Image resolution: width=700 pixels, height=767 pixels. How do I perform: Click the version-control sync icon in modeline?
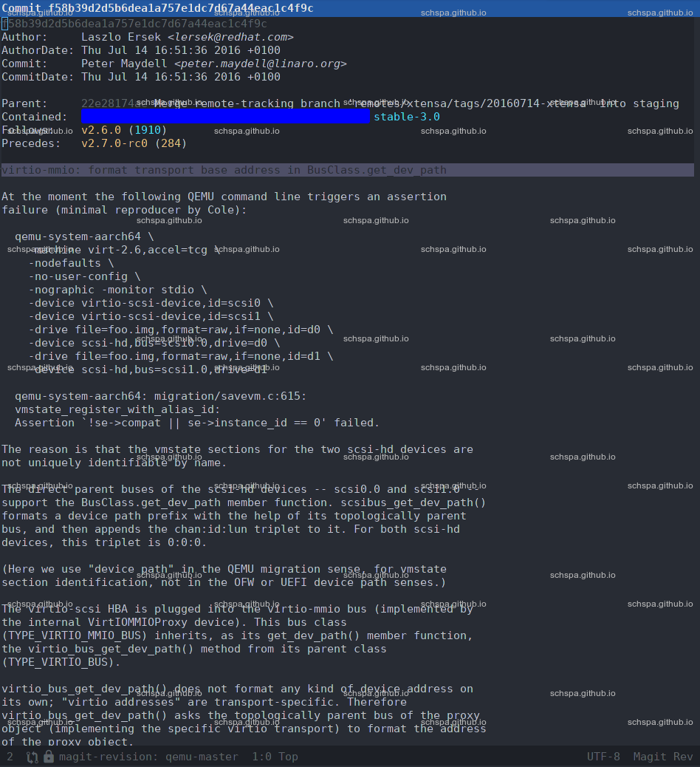point(32,757)
